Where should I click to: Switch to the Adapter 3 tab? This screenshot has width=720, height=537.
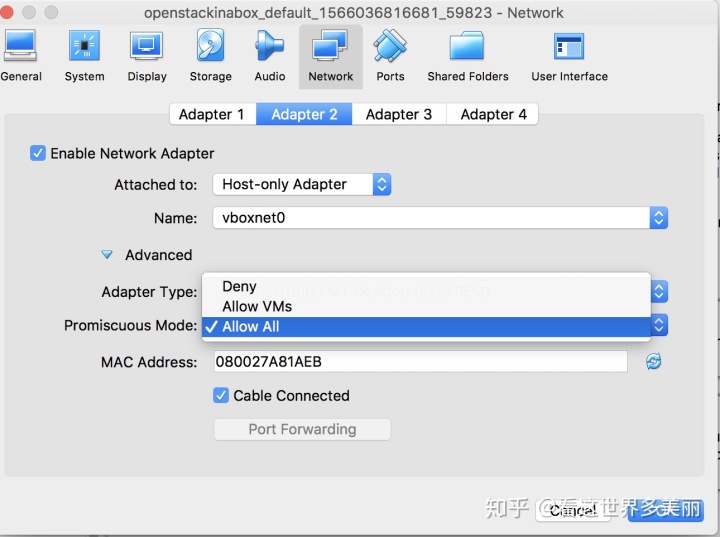click(x=399, y=114)
